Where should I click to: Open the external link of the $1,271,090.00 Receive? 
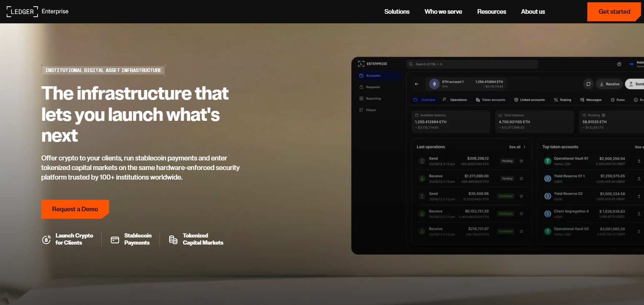521,178
